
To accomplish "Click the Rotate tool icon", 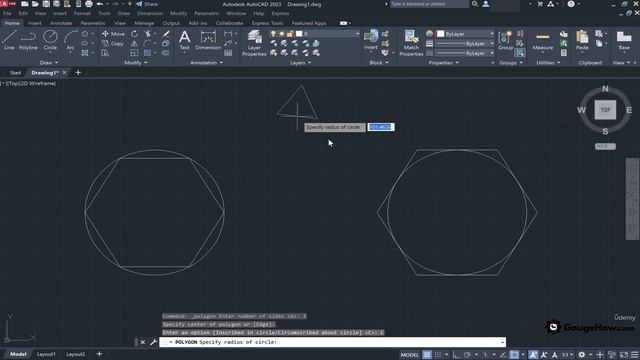I will [134, 34].
